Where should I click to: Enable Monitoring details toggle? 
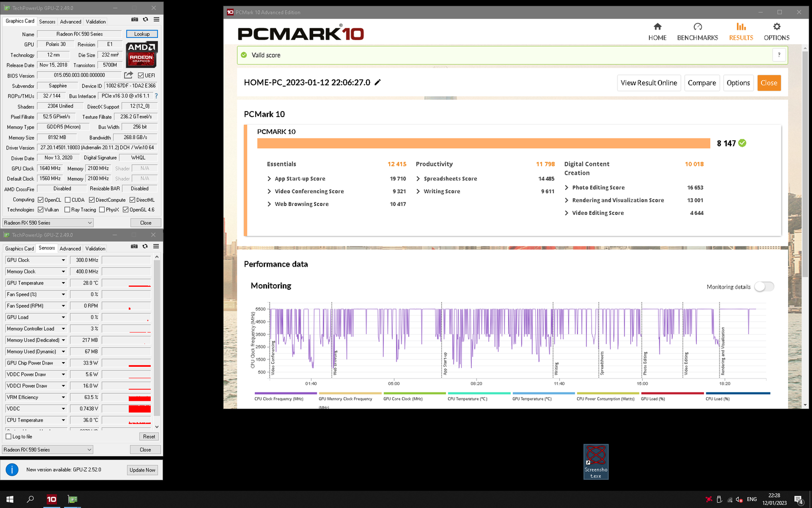(764, 286)
